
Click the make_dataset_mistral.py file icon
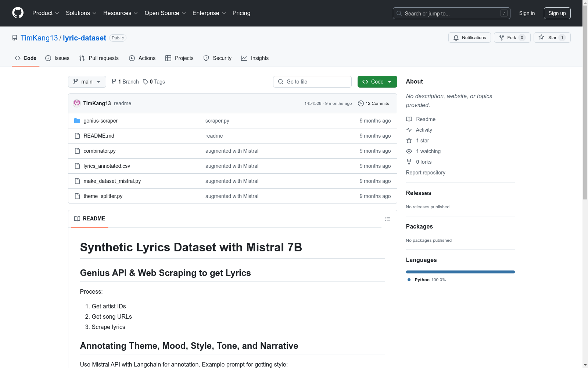tap(77, 181)
